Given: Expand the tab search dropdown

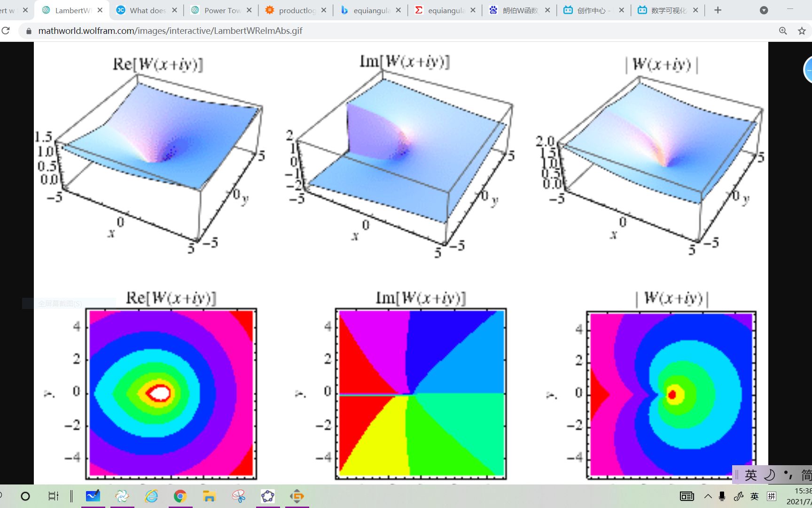Looking at the screenshot, I should pyautogui.click(x=764, y=10).
